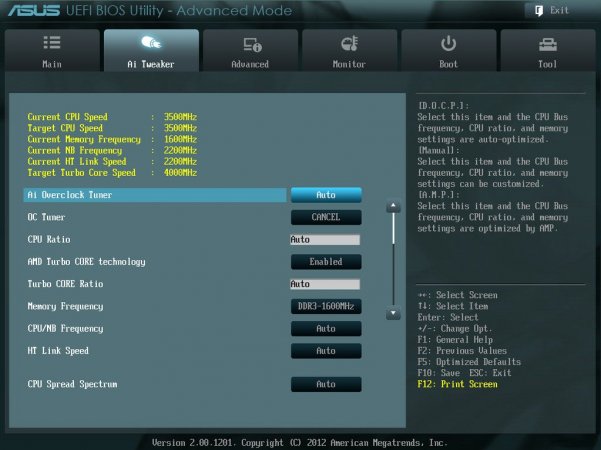This screenshot has height=450, width=601.
Task: Click OC Tuner CANCEL button
Action: coord(326,217)
